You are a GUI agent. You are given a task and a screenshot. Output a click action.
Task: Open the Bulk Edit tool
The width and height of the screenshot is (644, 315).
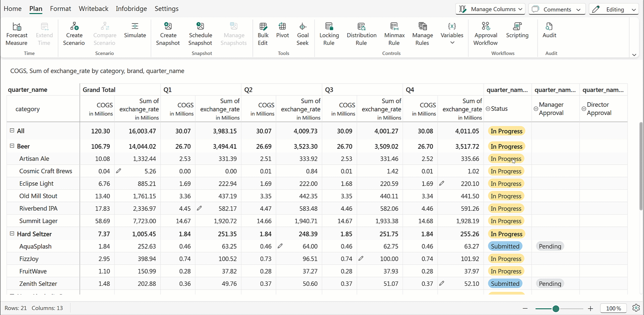point(263,34)
